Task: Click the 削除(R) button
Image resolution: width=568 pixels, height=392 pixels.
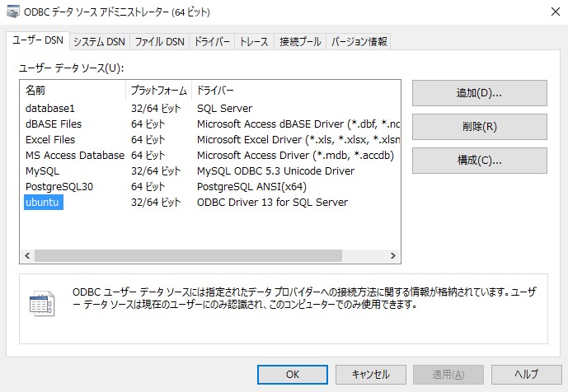Action: pyautogui.click(x=479, y=127)
